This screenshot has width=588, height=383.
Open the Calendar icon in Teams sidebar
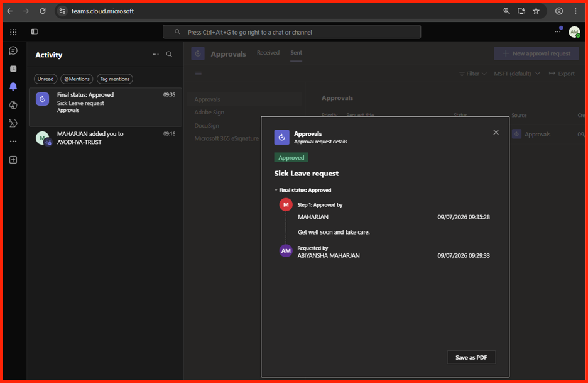(x=13, y=69)
